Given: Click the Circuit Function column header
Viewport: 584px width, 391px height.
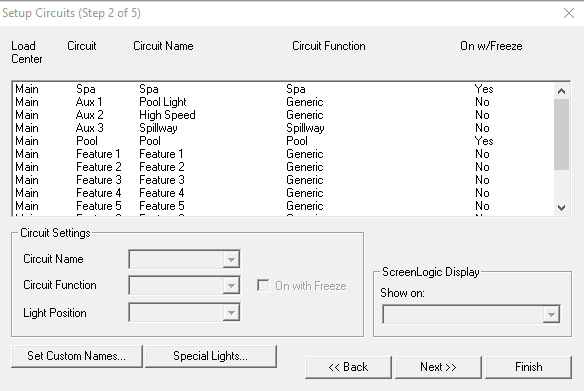Looking at the screenshot, I should [x=328, y=46].
